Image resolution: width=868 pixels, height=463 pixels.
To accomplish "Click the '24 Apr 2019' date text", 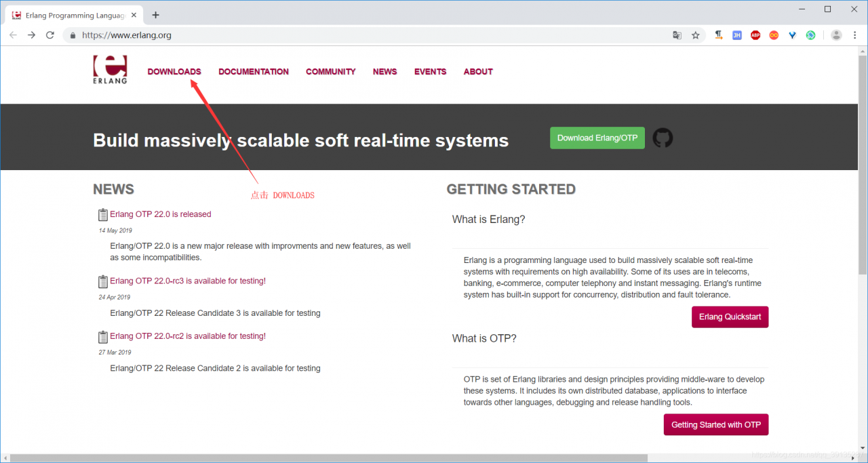I will tap(115, 297).
